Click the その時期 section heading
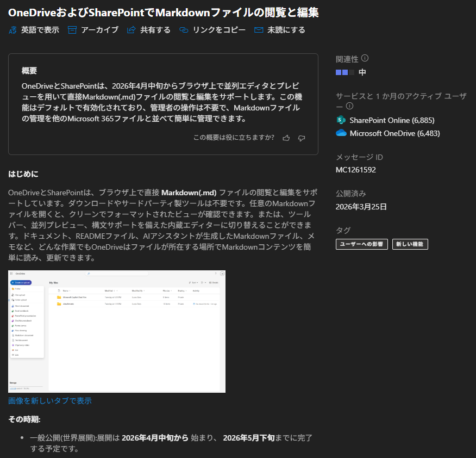The image size is (476, 458). 24,419
